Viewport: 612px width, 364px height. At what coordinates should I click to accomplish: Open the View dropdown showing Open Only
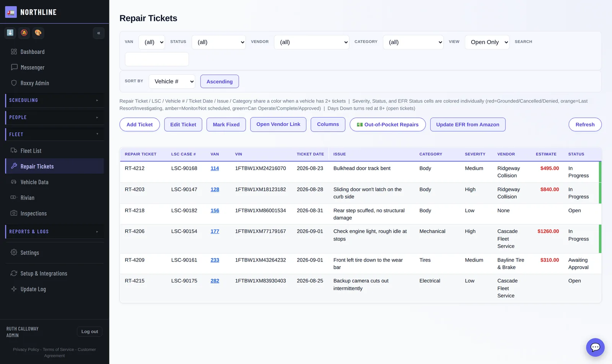pos(487,42)
